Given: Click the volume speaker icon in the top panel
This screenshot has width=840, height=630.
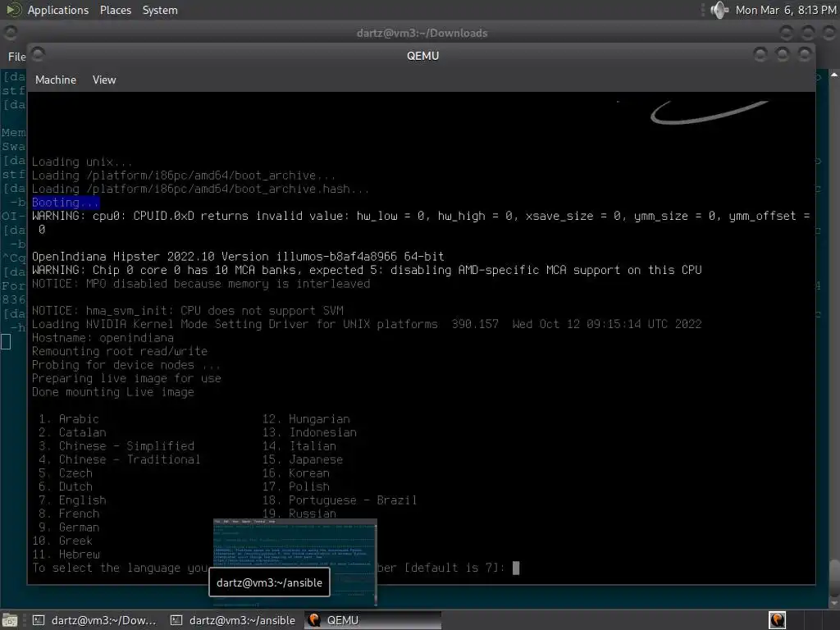Looking at the screenshot, I should pos(719,10).
